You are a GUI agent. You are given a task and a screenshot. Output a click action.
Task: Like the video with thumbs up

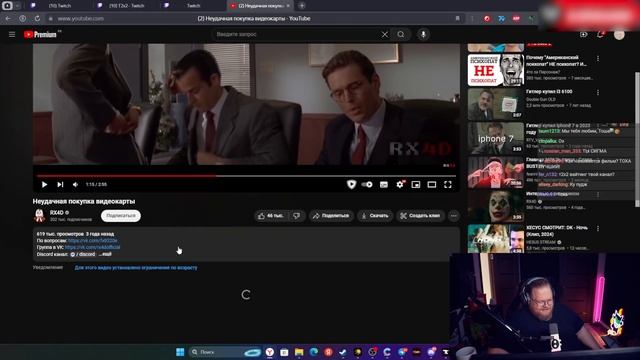pyautogui.click(x=270, y=216)
